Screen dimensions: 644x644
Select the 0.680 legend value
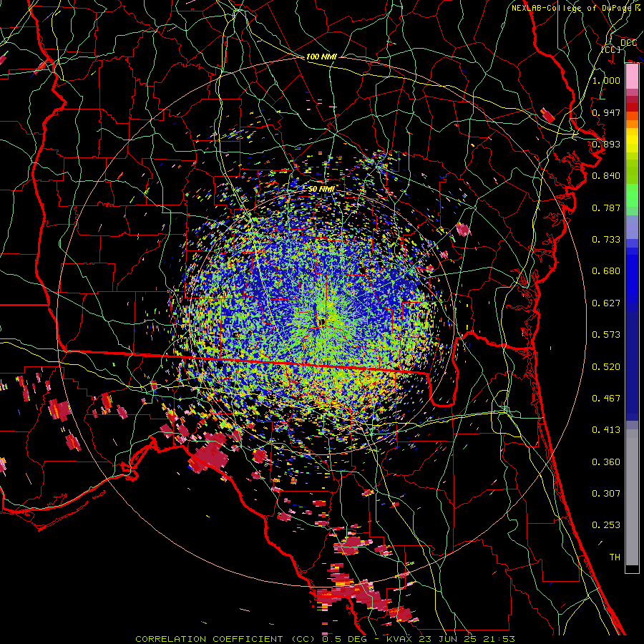[606, 271]
